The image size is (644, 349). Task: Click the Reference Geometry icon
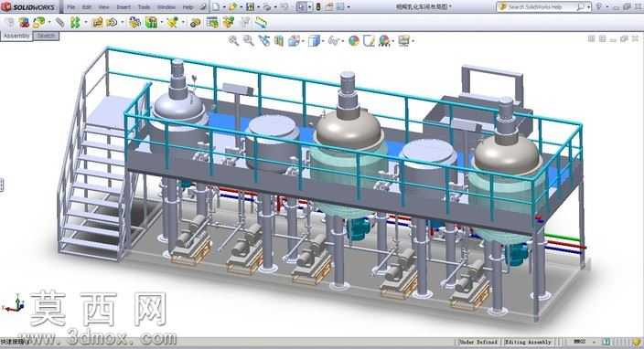coord(172,22)
